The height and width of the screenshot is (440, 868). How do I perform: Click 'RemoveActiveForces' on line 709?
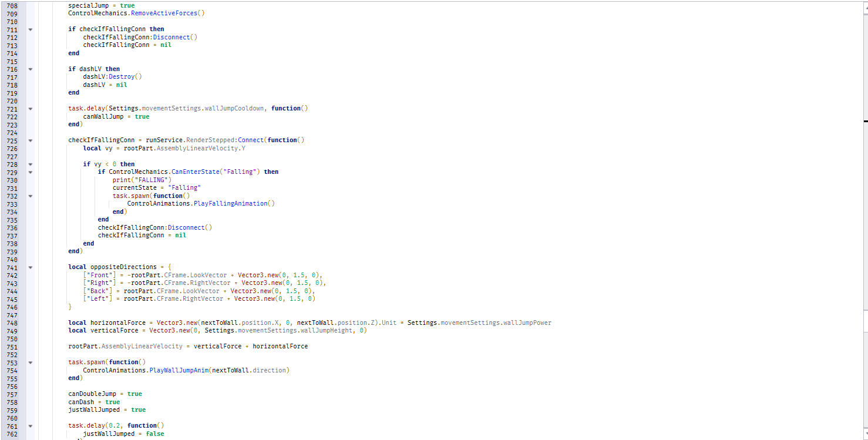164,13
